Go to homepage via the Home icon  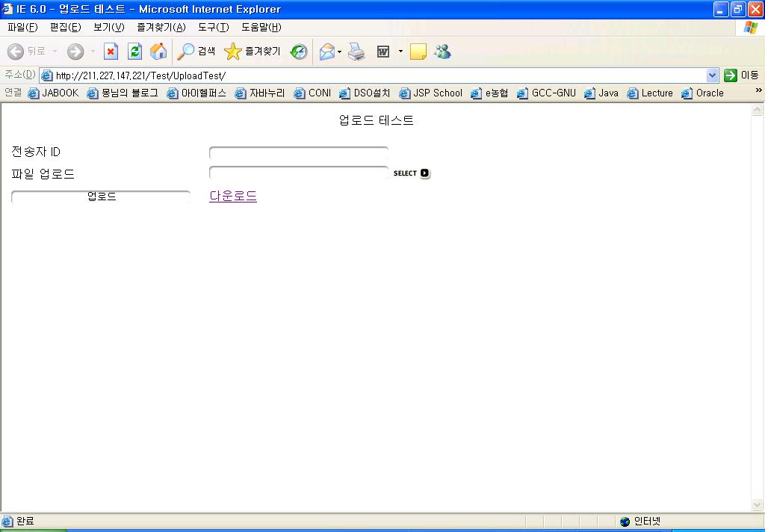(x=157, y=51)
